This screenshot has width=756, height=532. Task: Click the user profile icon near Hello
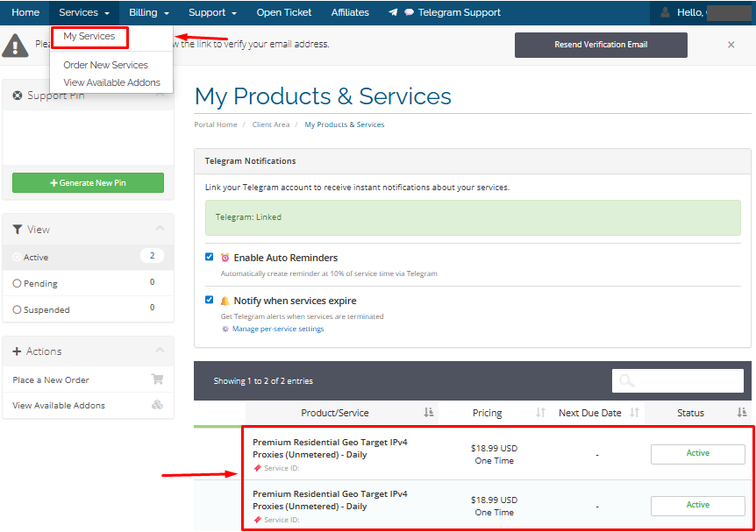[664, 13]
